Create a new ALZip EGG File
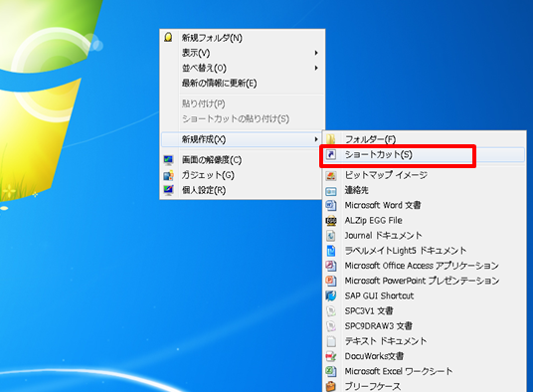This screenshot has width=533, height=392. (424, 221)
